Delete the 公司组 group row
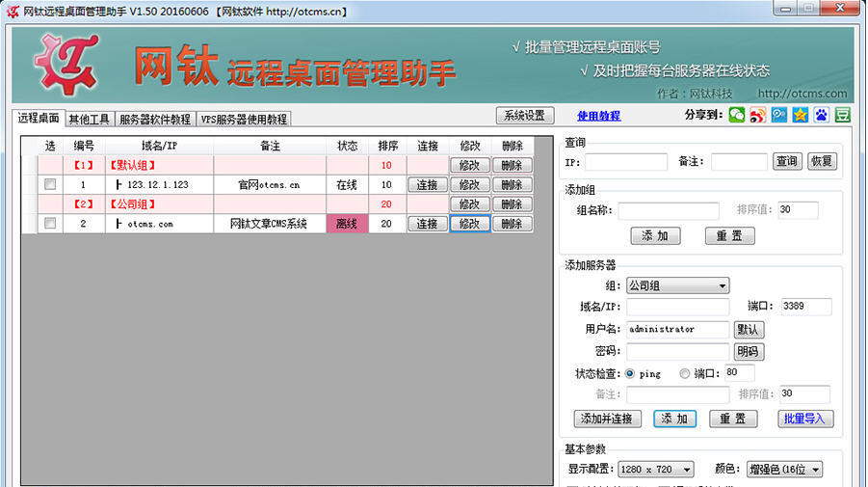The image size is (868, 487). click(513, 203)
